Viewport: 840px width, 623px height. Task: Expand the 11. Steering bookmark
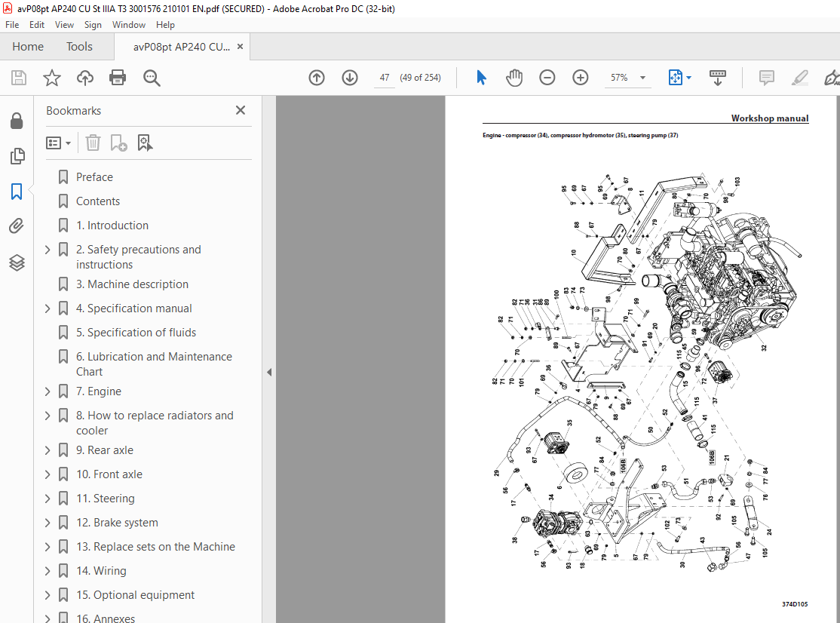coord(48,499)
